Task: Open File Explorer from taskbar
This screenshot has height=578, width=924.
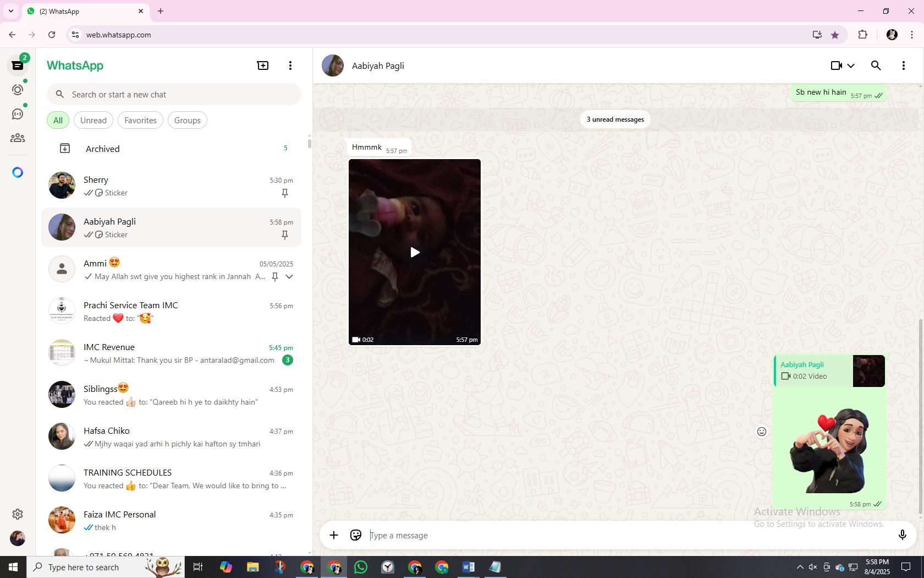Action: [252, 567]
